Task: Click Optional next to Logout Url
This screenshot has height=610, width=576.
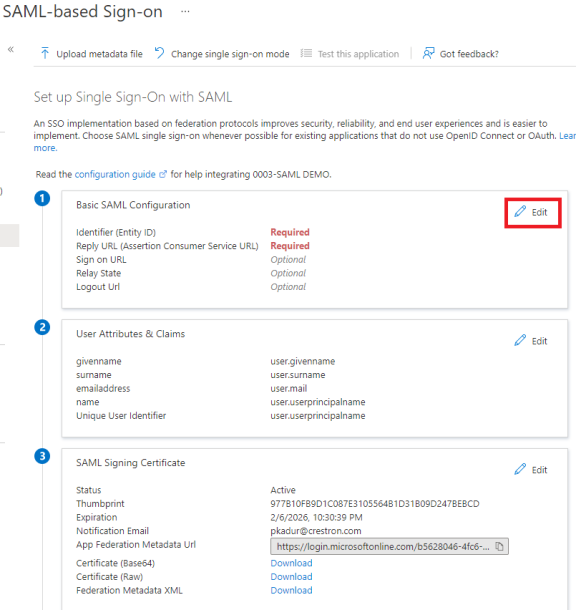Action: point(288,287)
